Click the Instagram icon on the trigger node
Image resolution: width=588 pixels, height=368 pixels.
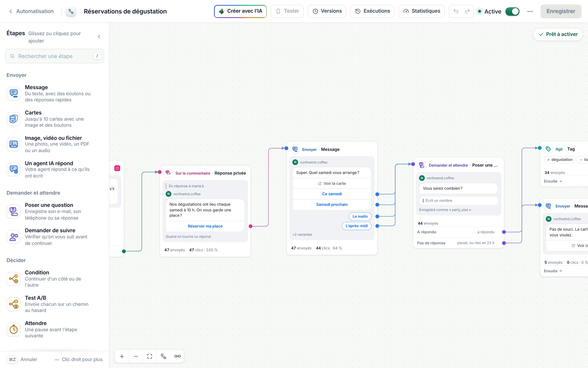pyautogui.click(x=117, y=168)
